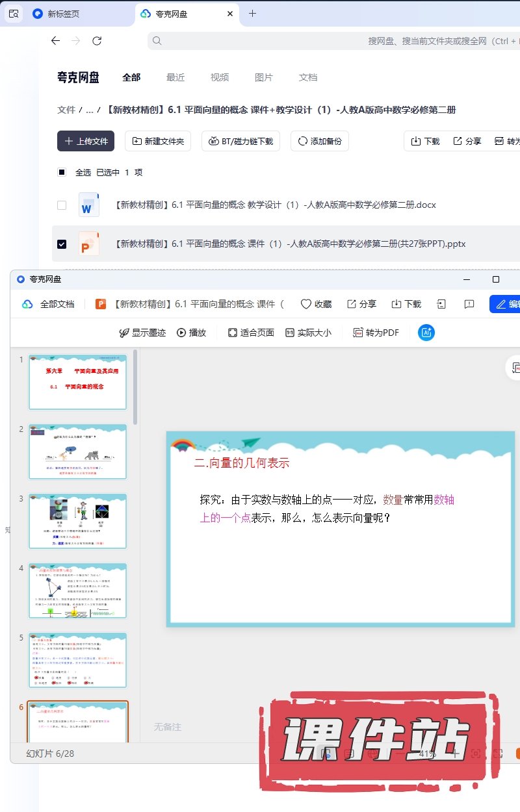Click the 收藏 heart favorite icon

point(306,304)
